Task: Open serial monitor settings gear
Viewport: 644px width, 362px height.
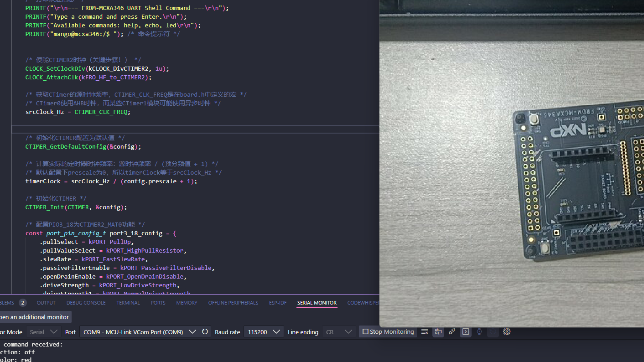Action: (x=506, y=332)
